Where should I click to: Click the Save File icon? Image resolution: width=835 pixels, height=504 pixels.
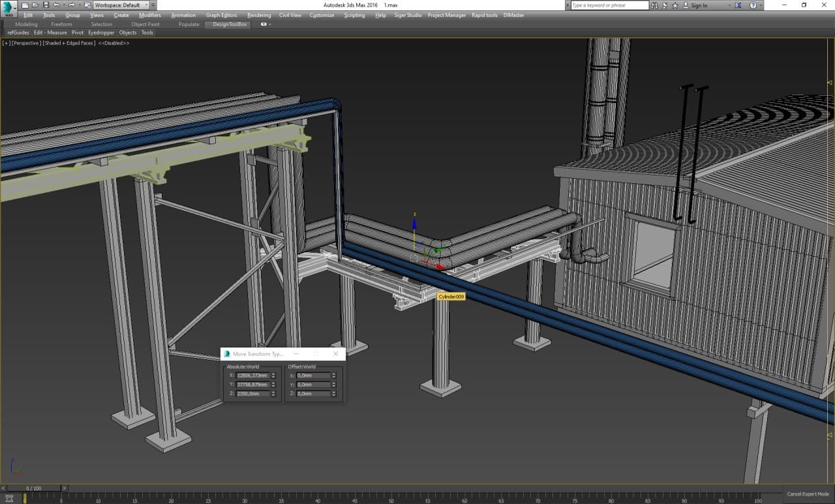(x=46, y=5)
